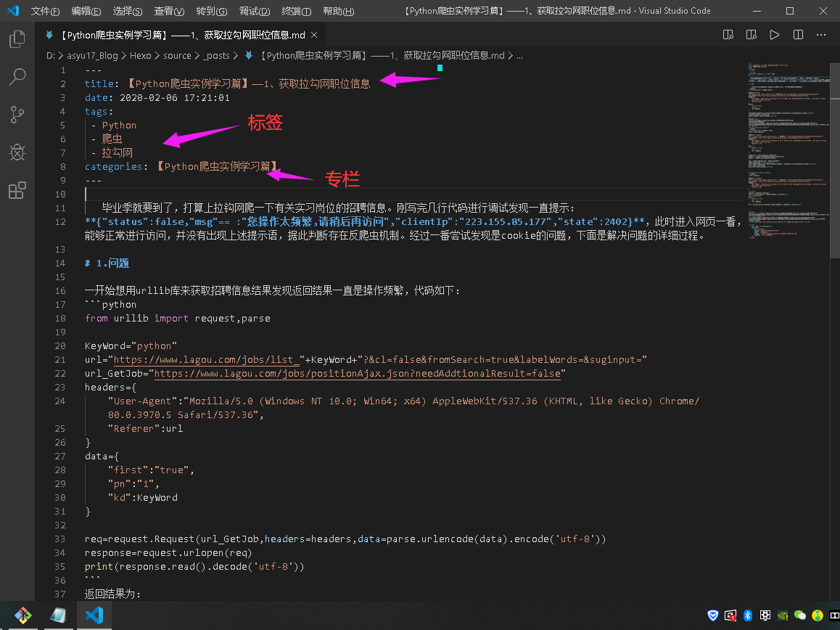This screenshot has width=840, height=630.
Task: Close the 获取拉勾网职位信息.md tab
Action: click(315, 35)
